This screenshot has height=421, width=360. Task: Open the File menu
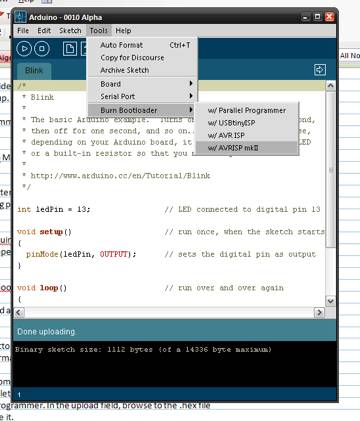[23, 31]
